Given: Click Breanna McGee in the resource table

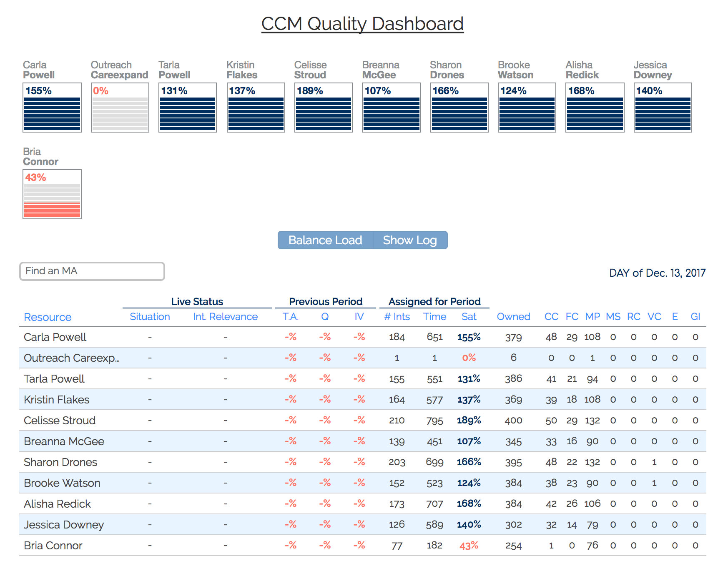Looking at the screenshot, I should (64, 441).
